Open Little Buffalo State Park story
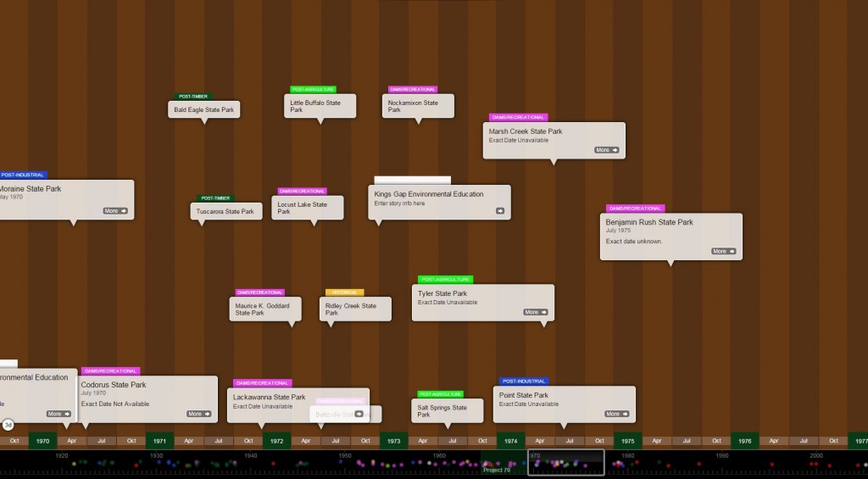Screen dimensions: 868x479 319,105
